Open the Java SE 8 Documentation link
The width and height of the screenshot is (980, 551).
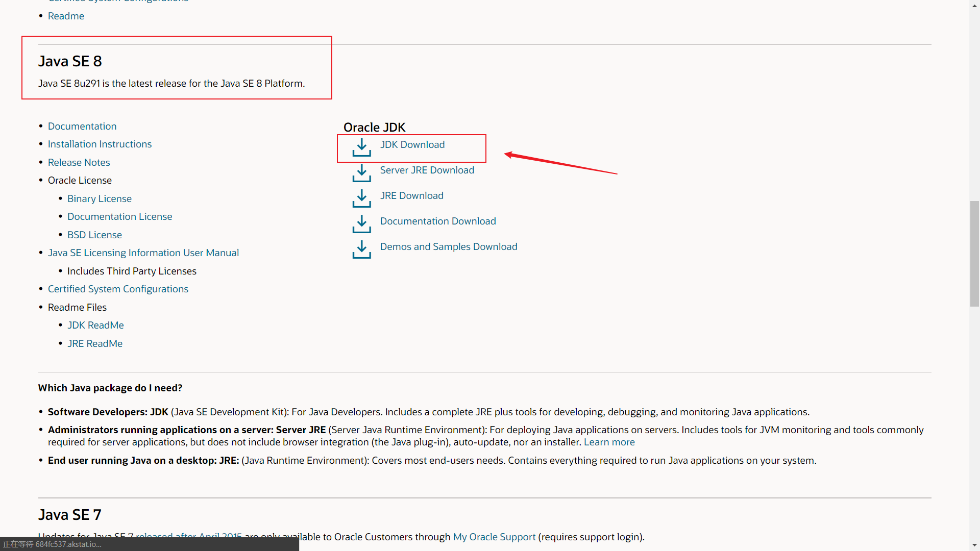[82, 127]
